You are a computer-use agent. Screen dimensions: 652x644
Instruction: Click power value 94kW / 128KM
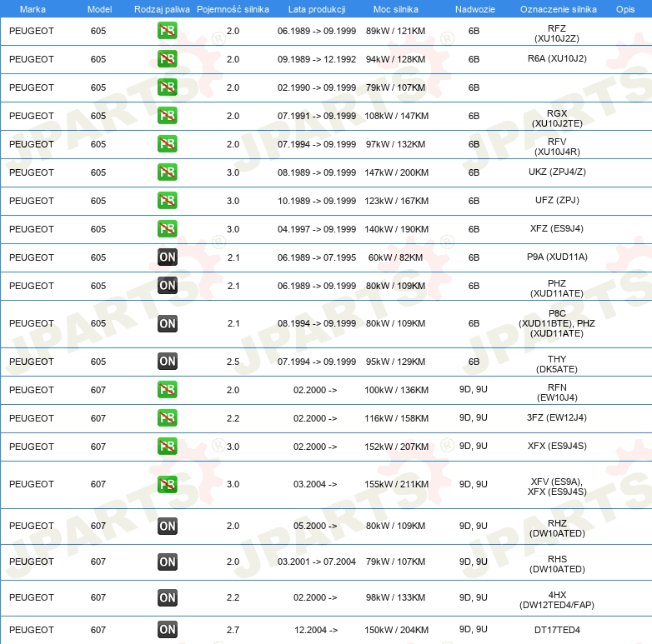(x=395, y=59)
